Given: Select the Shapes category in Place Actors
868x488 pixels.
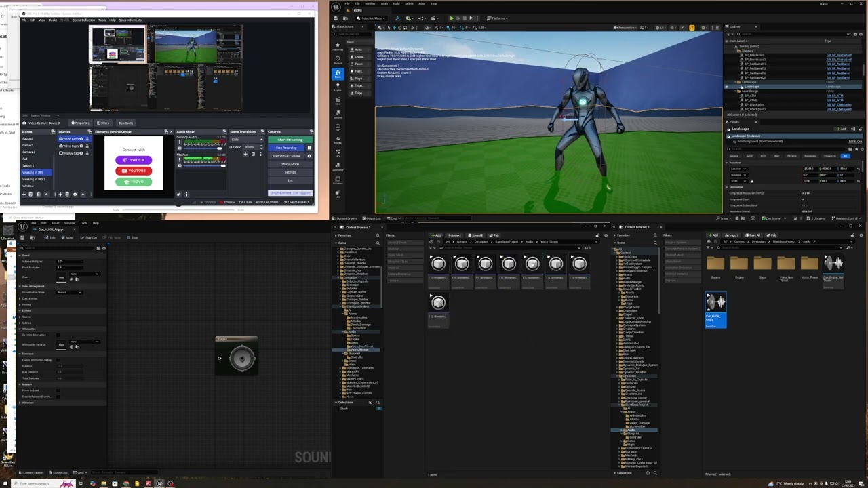Looking at the screenshot, I should pos(338,115).
